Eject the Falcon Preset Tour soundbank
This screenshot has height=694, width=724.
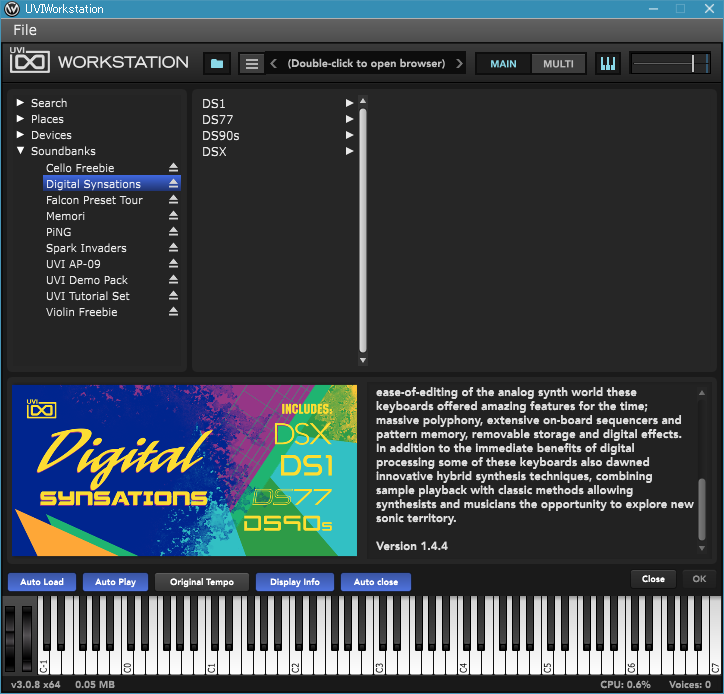[x=173, y=200]
